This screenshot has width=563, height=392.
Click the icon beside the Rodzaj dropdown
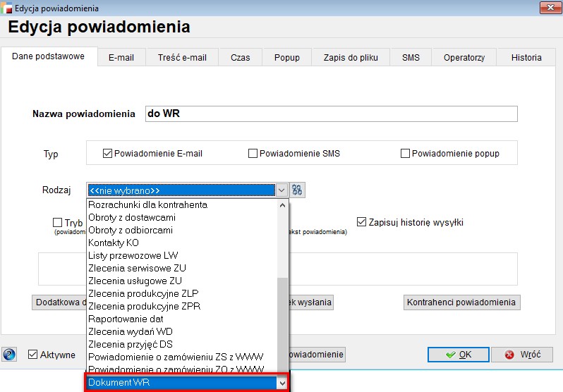tap(297, 190)
